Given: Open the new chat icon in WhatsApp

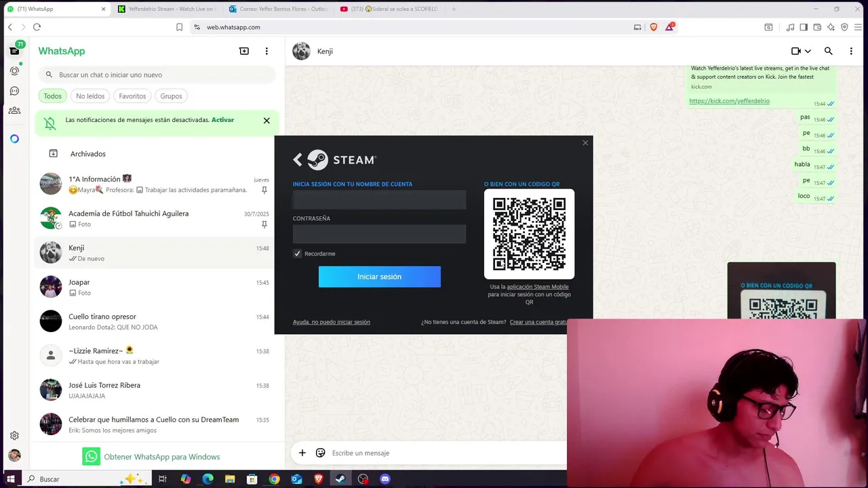Looking at the screenshot, I should [x=244, y=51].
